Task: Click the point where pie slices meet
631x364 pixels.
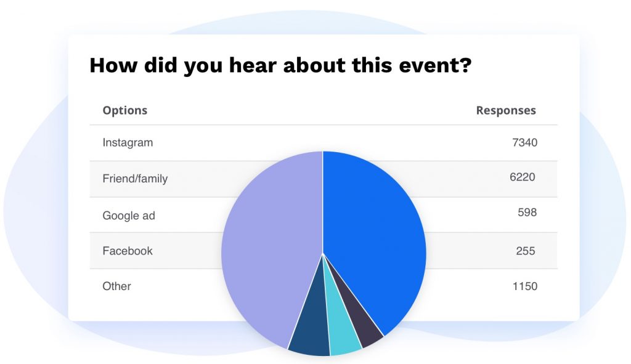Action: point(323,253)
